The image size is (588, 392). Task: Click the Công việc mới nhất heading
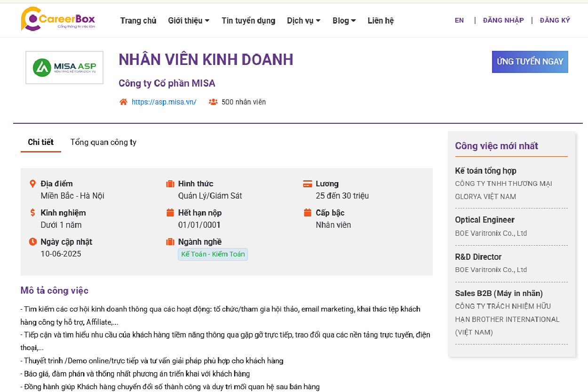(497, 146)
